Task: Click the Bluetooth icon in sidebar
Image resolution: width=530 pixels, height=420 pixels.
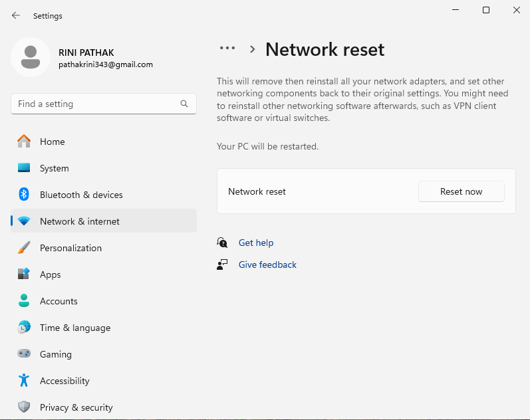Action: click(24, 195)
